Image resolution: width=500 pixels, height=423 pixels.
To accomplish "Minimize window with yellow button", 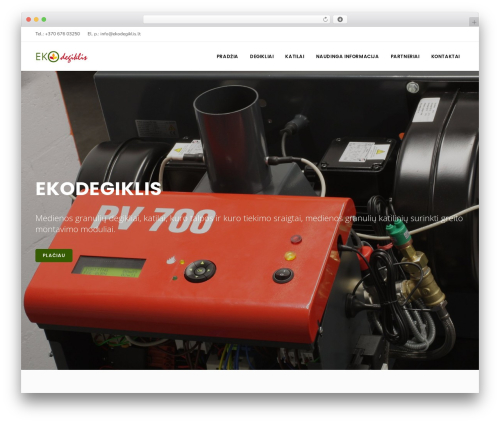I will (36, 19).
